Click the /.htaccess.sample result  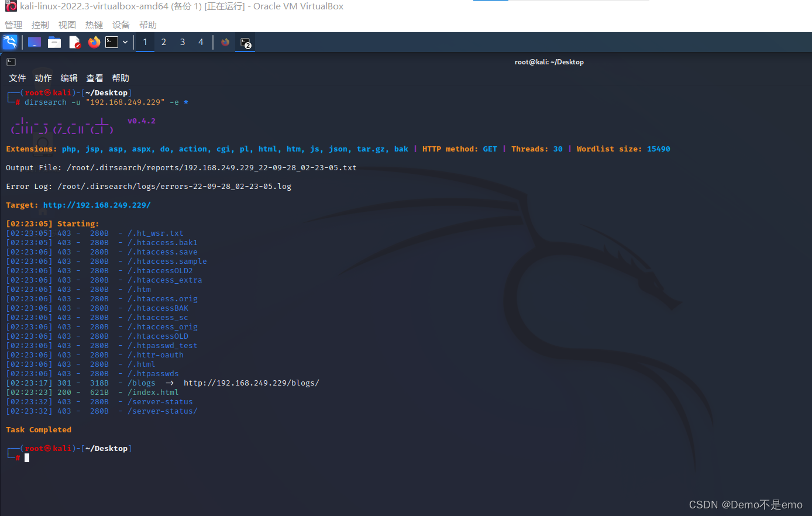[167, 262]
